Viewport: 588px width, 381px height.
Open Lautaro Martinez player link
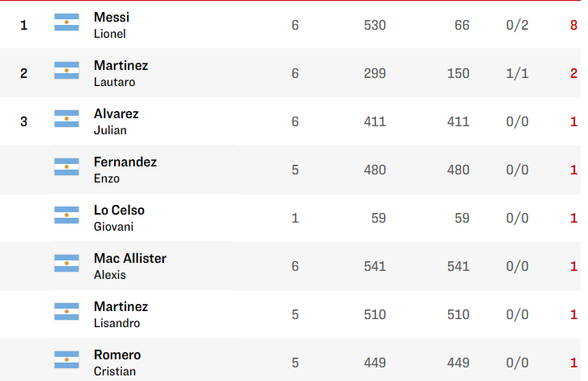(120, 73)
